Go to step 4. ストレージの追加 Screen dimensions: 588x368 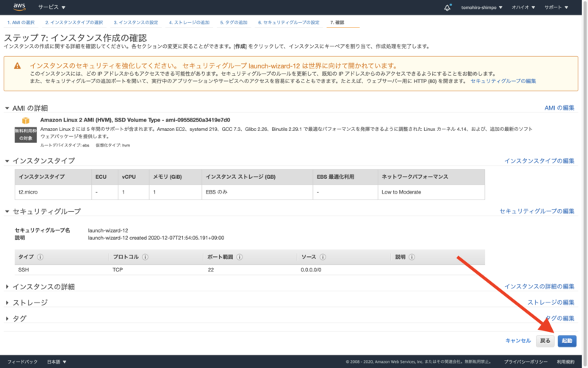coord(189,23)
